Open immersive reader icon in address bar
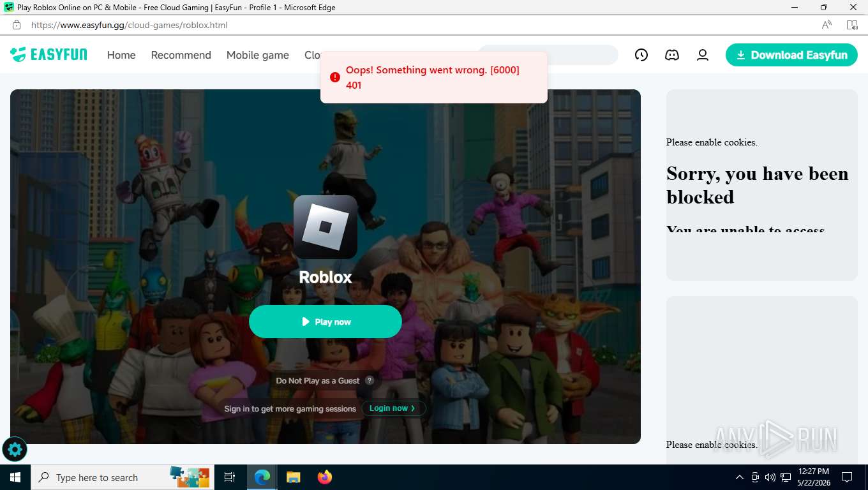The width and height of the screenshot is (868, 490). [x=852, y=25]
